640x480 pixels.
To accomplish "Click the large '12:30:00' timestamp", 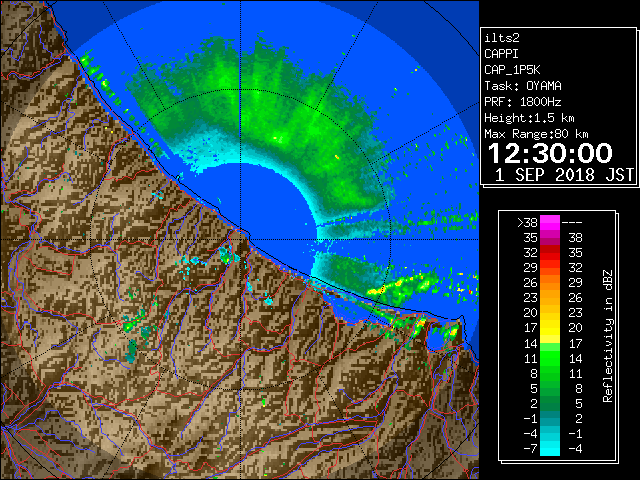I will click(550, 153).
